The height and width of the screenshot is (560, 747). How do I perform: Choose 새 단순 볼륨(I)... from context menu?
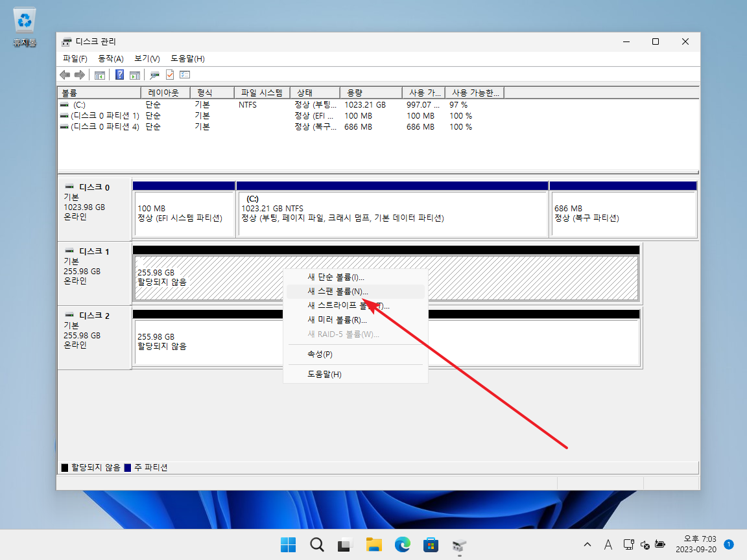355,277
